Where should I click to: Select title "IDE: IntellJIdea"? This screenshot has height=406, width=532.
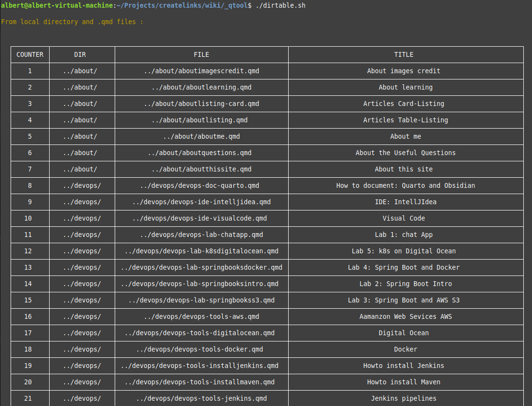(x=406, y=202)
